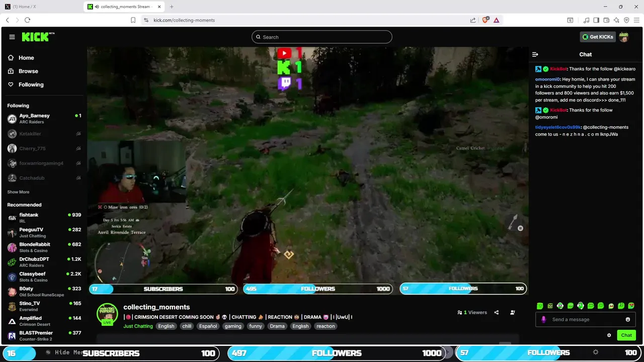This screenshot has height=362, width=644.
Task: Insert the headphones green emote
Action: 581,306
